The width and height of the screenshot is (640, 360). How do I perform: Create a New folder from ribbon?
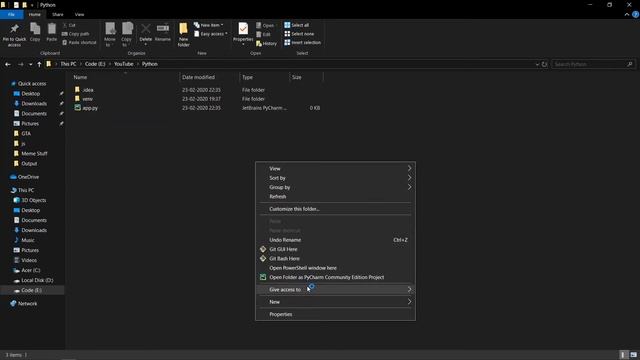pyautogui.click(x=183, y=35)
